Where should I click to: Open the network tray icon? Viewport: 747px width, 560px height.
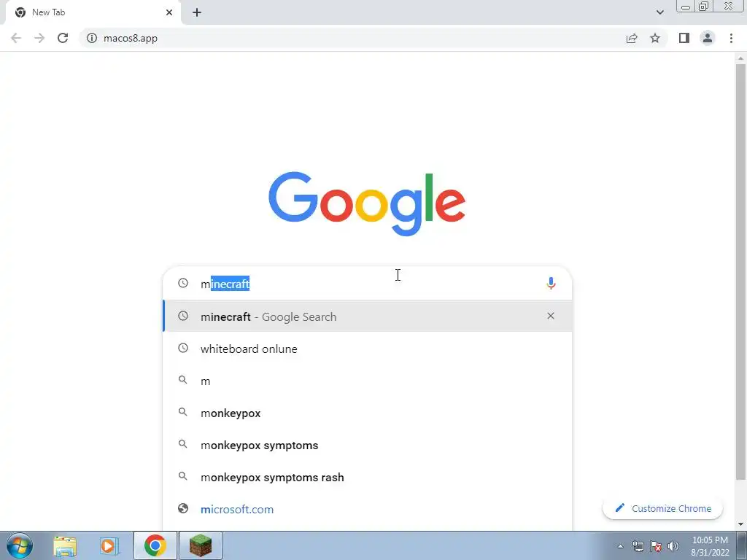pyautogui.click(x=638, y=546)
